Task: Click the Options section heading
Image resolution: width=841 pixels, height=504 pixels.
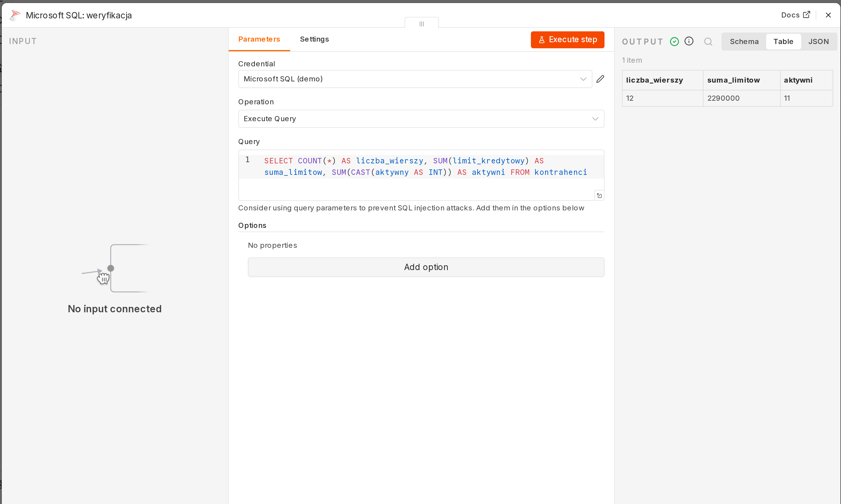Action: tap(252, 225)
